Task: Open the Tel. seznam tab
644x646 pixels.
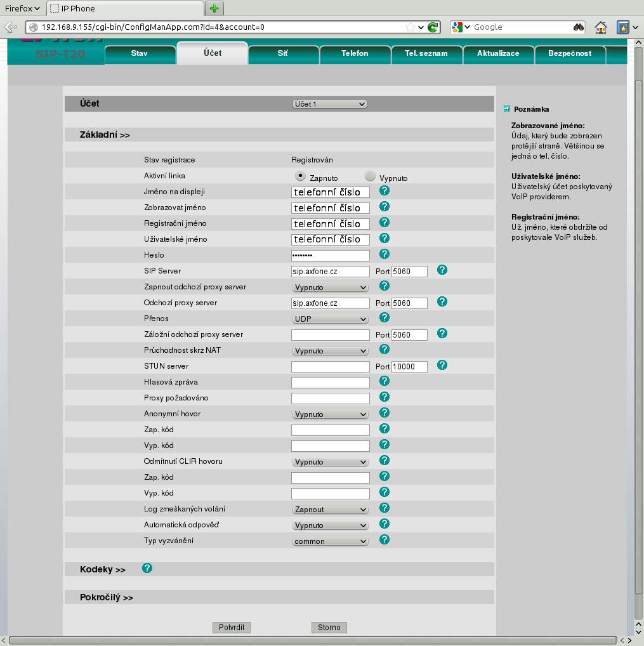Action: pos(426,53)
